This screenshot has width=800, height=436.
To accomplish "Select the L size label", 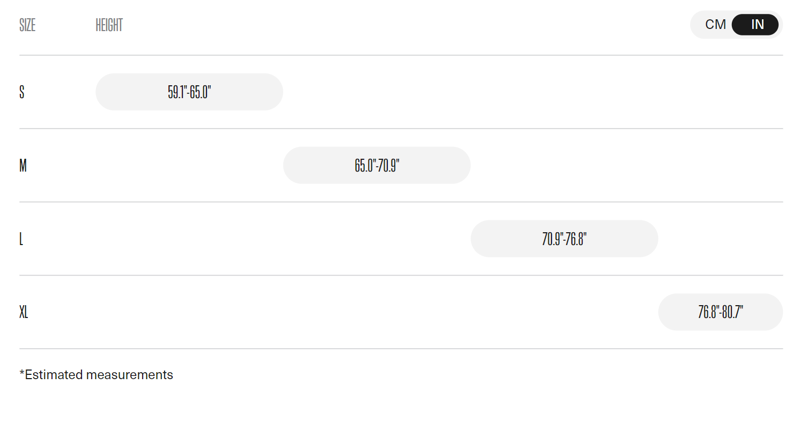I will [x=21, y=239].
